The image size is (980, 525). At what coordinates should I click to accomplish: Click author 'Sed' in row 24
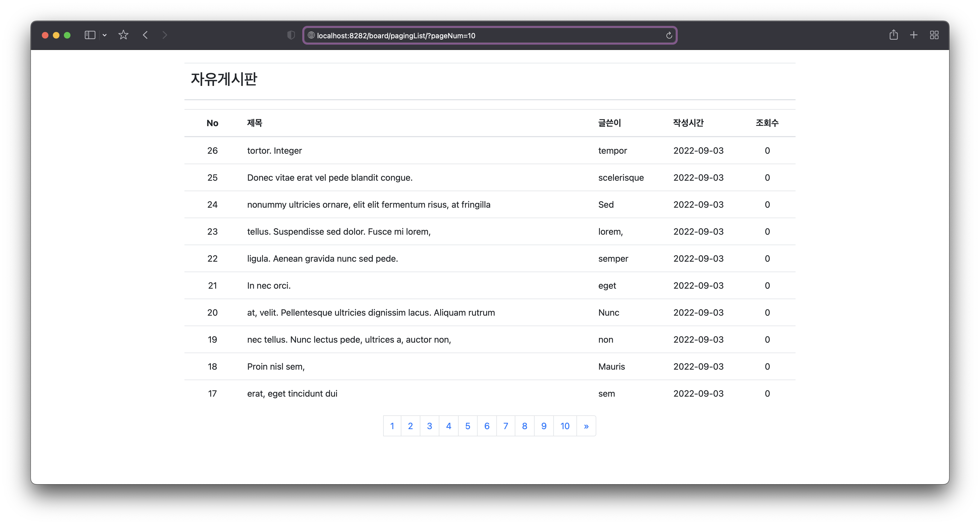[x=606, y=205]
